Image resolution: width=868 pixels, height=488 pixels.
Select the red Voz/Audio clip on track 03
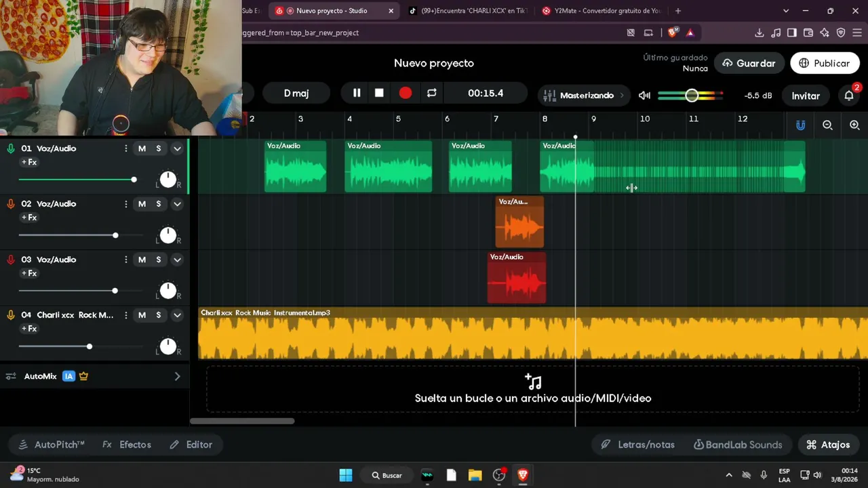pos(517,278)
